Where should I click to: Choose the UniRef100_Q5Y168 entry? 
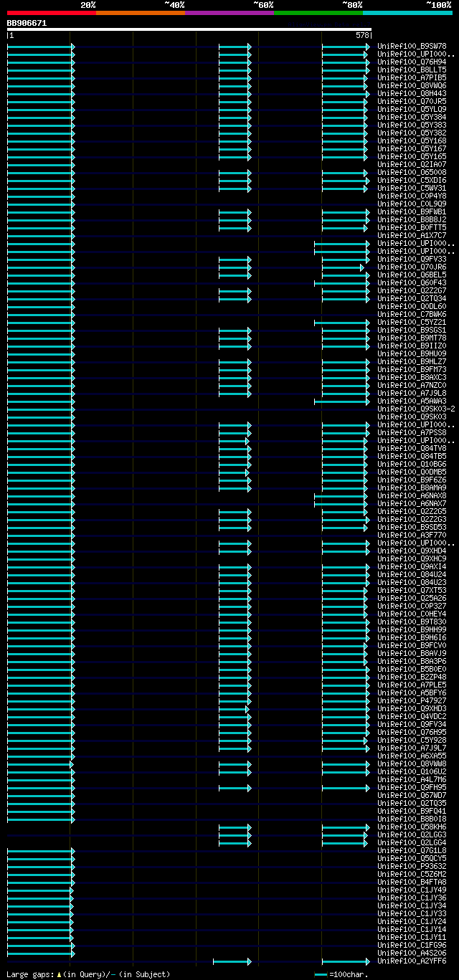[412, 141]
